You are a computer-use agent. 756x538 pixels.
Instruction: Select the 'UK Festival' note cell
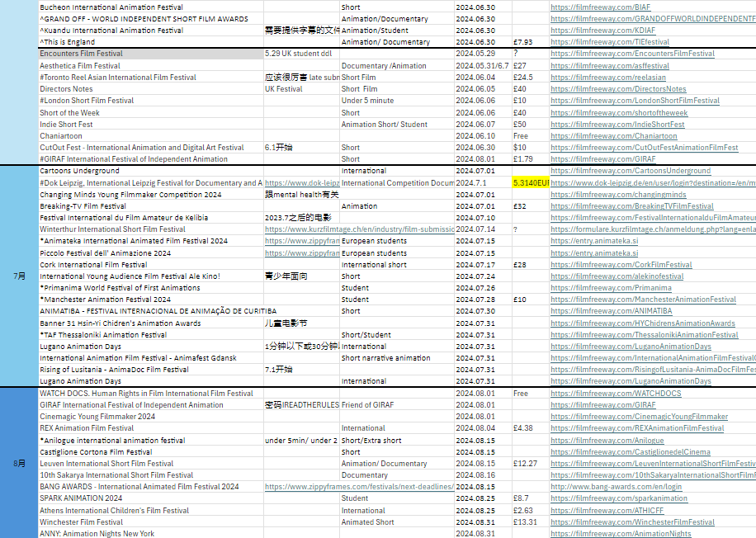click(302, 88)
